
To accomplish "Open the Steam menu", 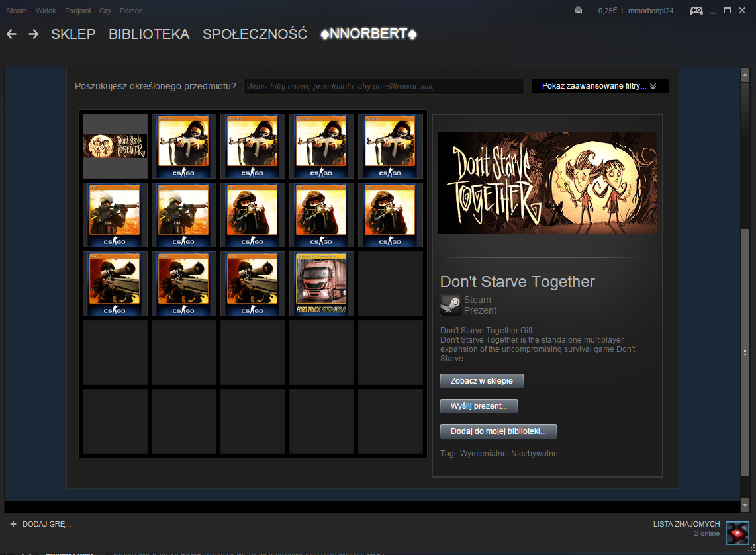I will 17,11.
